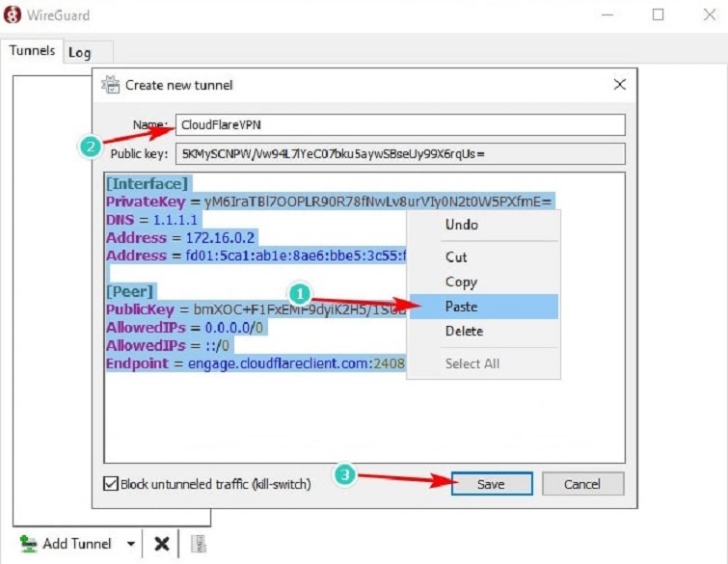
Task: Choose Undo in the context menu
Action: tap(461, 225)
